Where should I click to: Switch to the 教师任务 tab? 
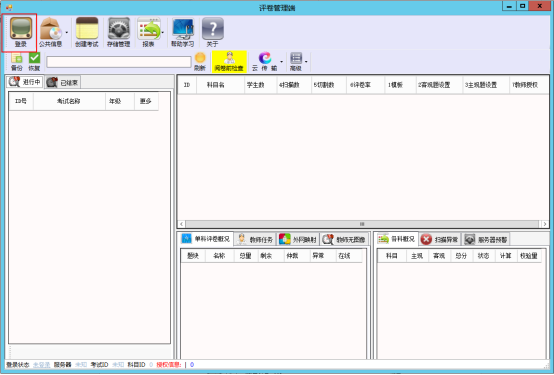(x=254, y=239)
